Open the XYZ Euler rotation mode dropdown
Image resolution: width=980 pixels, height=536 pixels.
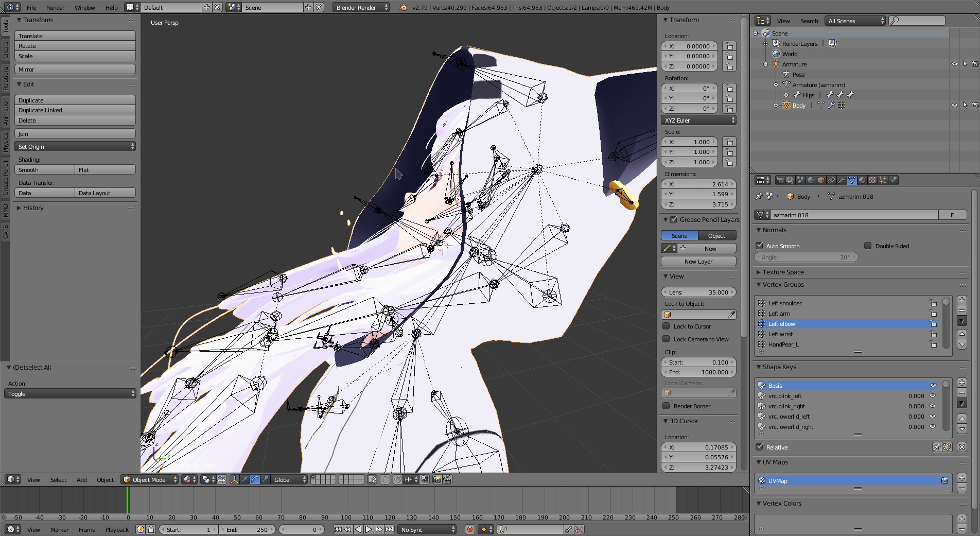(x=698, y=120)
